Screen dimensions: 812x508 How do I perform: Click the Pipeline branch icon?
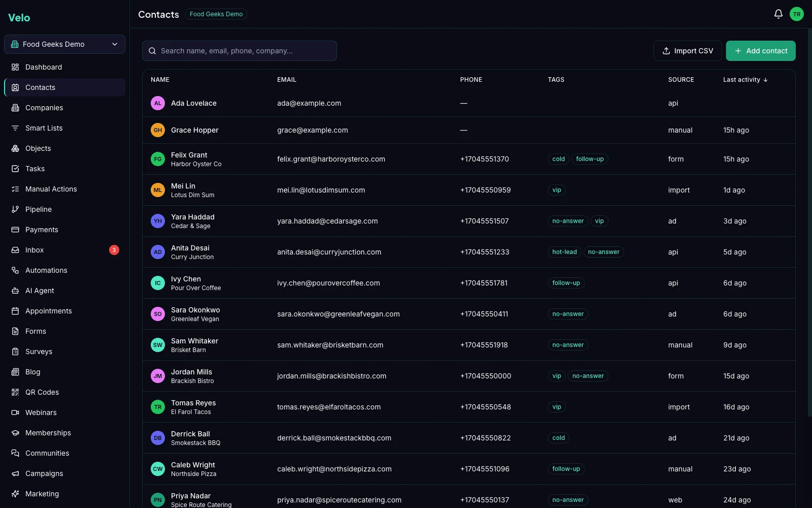(x=15, y=209)
